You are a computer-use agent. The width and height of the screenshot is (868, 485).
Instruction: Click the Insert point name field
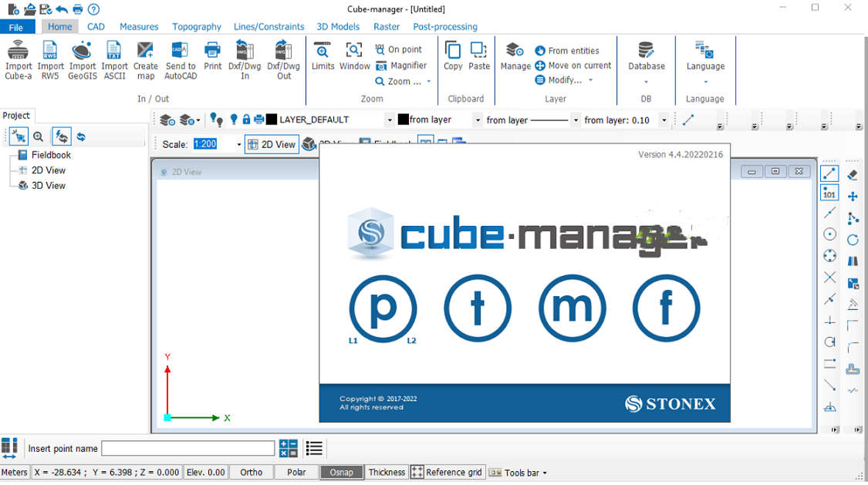[187, 449]
